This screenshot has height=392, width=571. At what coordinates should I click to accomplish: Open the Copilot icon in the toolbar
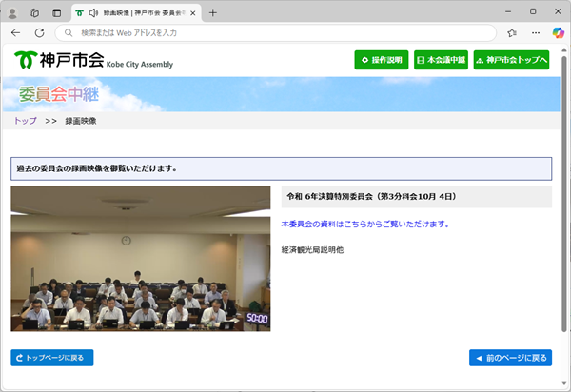559,32
